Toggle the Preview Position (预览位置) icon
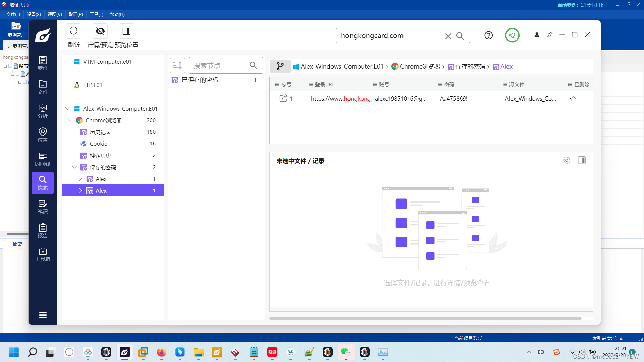Screen dimensions: 644x362 tap(126, 31)
